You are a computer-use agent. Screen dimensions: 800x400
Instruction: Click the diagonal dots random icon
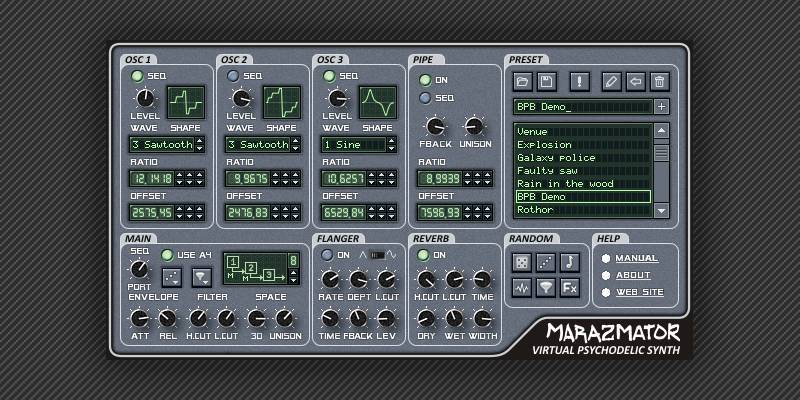coord(545,262)
